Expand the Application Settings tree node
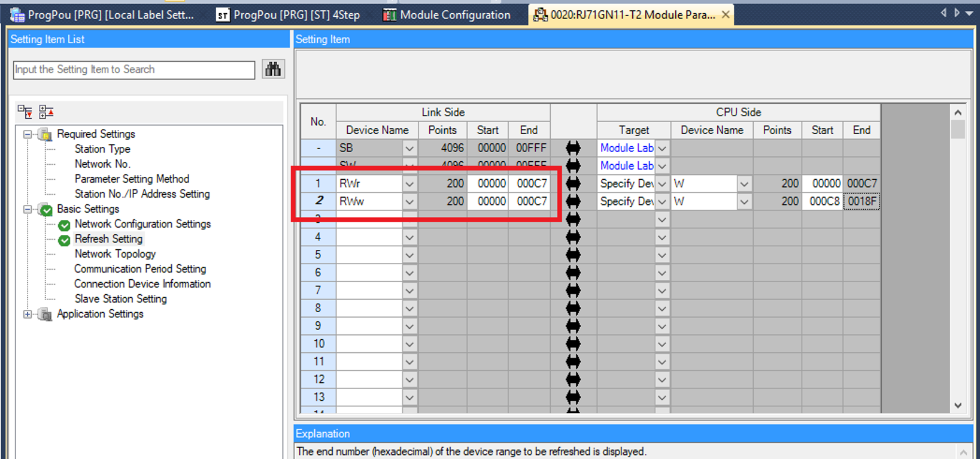The width and height of the screenshot is (980, 459). 28,314
